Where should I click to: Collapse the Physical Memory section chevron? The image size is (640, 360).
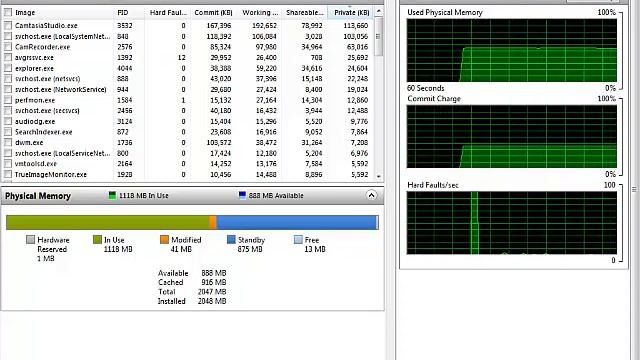click(371, 195)
